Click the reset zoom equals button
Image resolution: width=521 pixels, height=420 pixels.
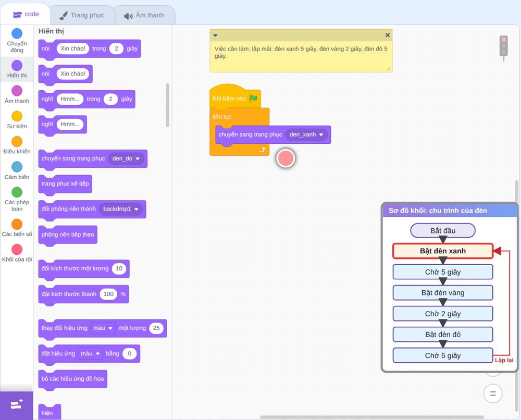[x=493, y=394]
